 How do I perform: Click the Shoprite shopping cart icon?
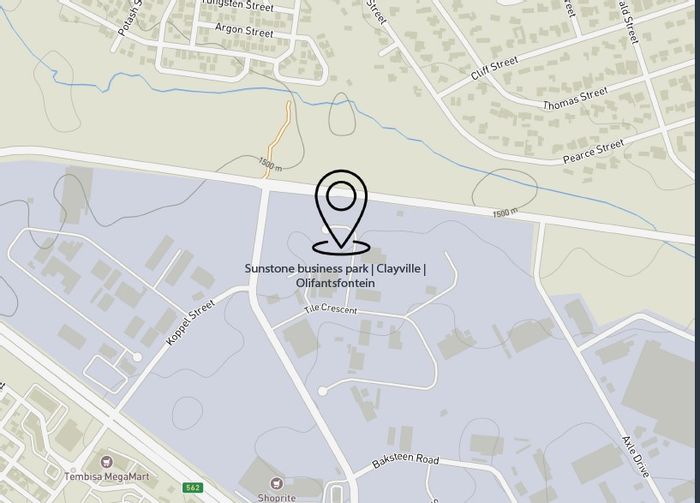pyautogui.click(x=277, y=483)
